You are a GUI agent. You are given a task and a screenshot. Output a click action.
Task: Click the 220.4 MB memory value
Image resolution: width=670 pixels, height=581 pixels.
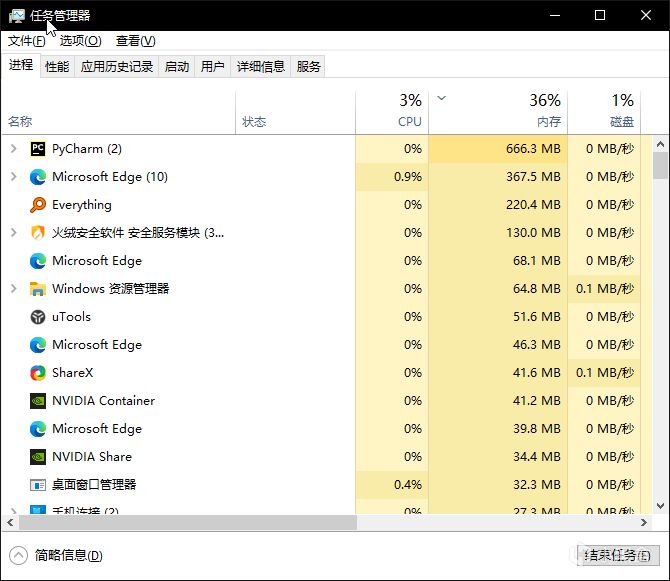coord(533,205)
